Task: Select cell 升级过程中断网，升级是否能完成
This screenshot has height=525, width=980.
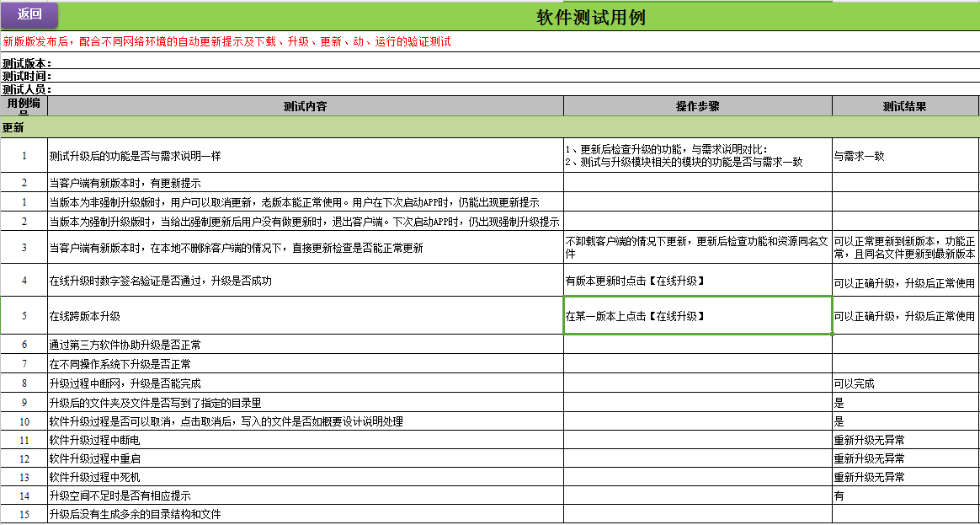Action: click(x=306, y=383)
